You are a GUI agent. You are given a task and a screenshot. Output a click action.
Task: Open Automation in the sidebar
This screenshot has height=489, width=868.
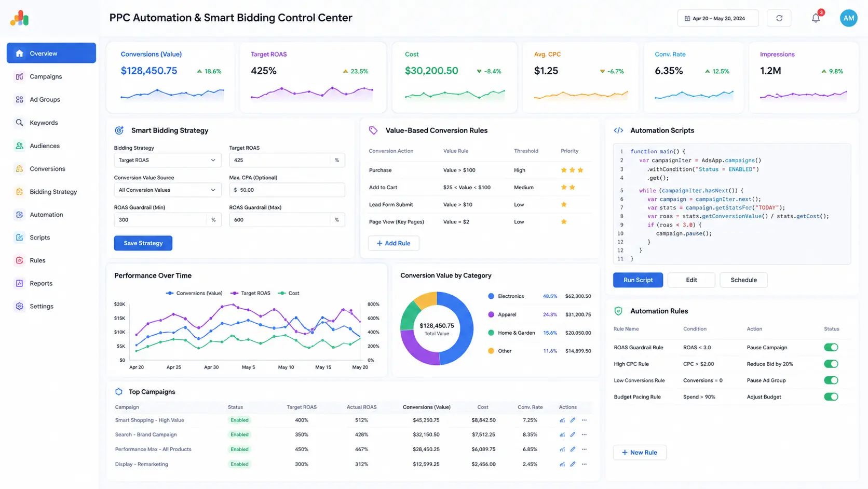pos(51,215)
